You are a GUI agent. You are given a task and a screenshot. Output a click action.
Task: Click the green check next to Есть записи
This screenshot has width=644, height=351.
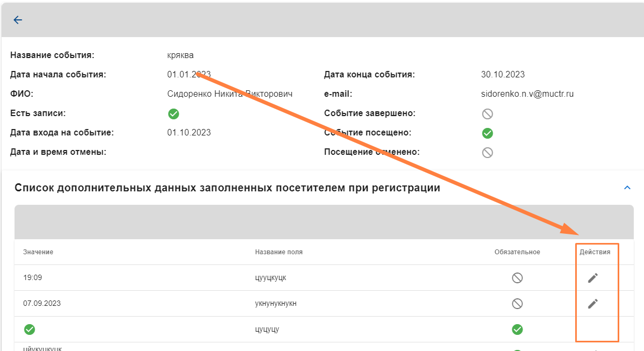174,114
